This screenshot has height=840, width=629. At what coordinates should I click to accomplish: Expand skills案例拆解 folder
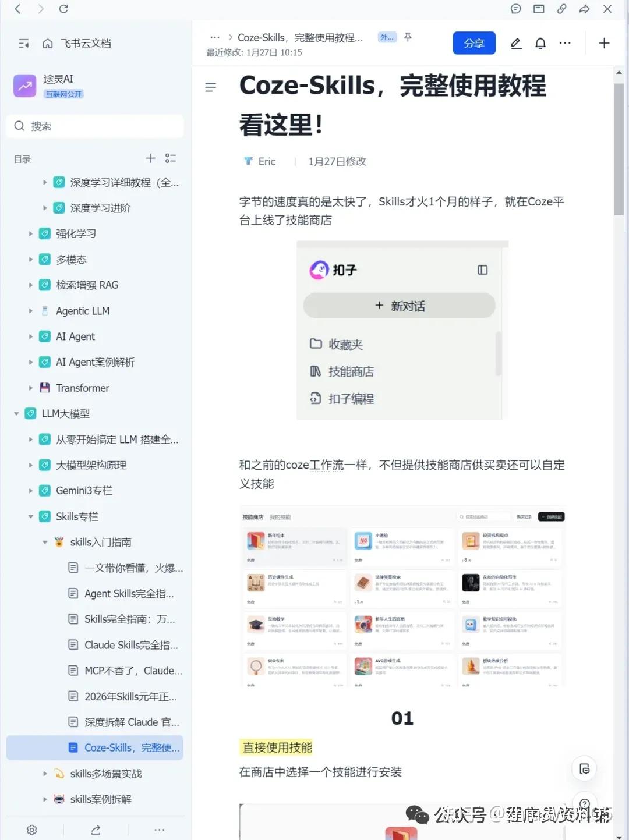(45, 799)
